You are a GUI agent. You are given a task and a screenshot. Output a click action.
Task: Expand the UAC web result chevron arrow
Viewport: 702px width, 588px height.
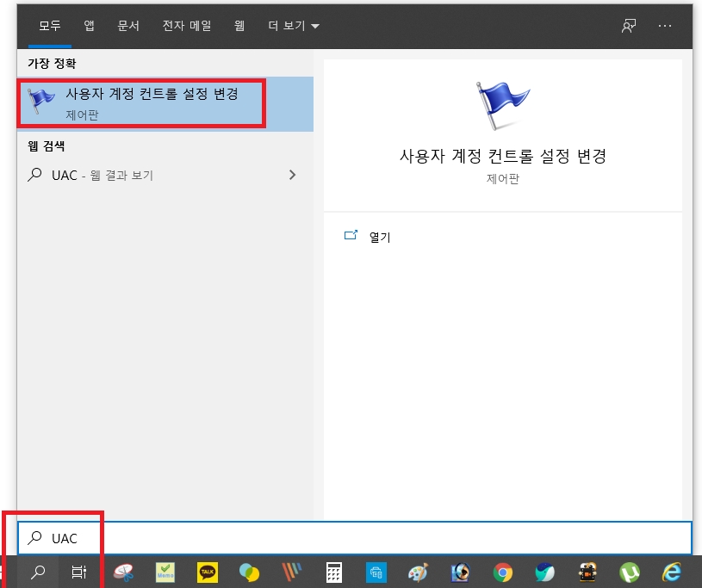pos(292,175)
